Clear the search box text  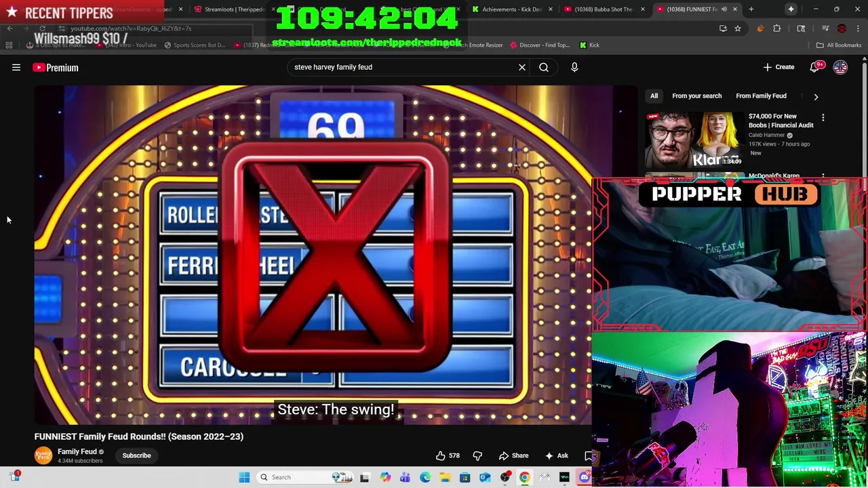pyautogui.click(x=522, y=67)
